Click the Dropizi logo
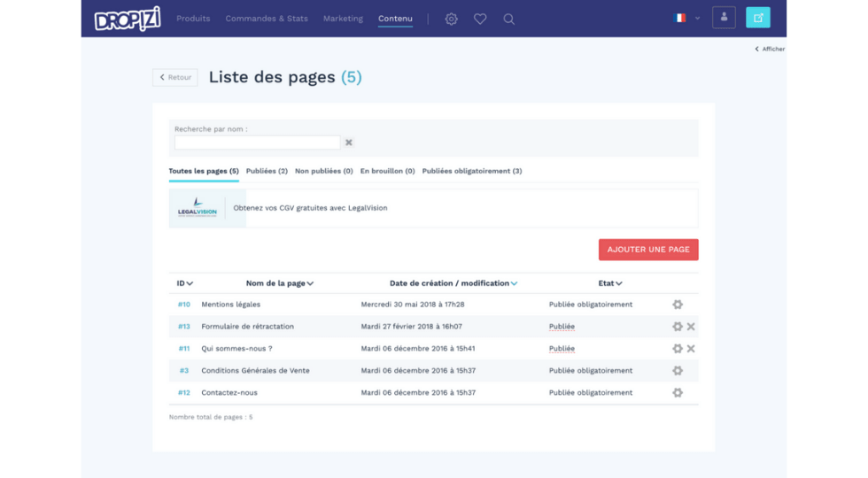Screen dimensions: 868x478 click(128, 19)
